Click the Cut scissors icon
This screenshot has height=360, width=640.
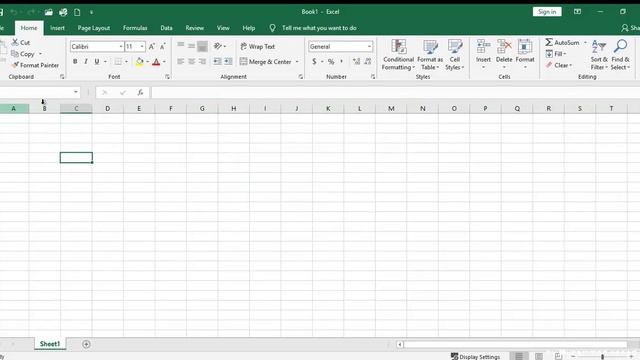(x=15, y=42)
